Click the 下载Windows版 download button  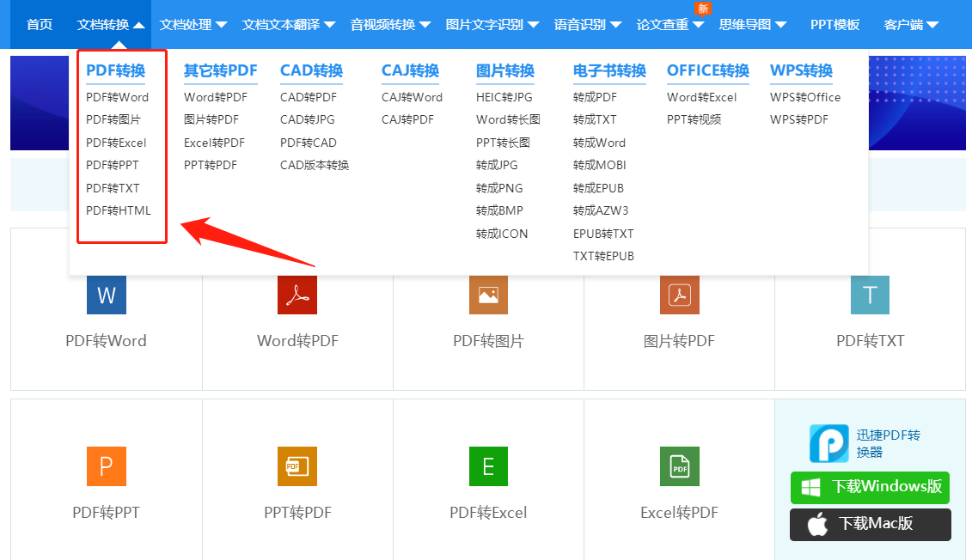tap(870, 487)
